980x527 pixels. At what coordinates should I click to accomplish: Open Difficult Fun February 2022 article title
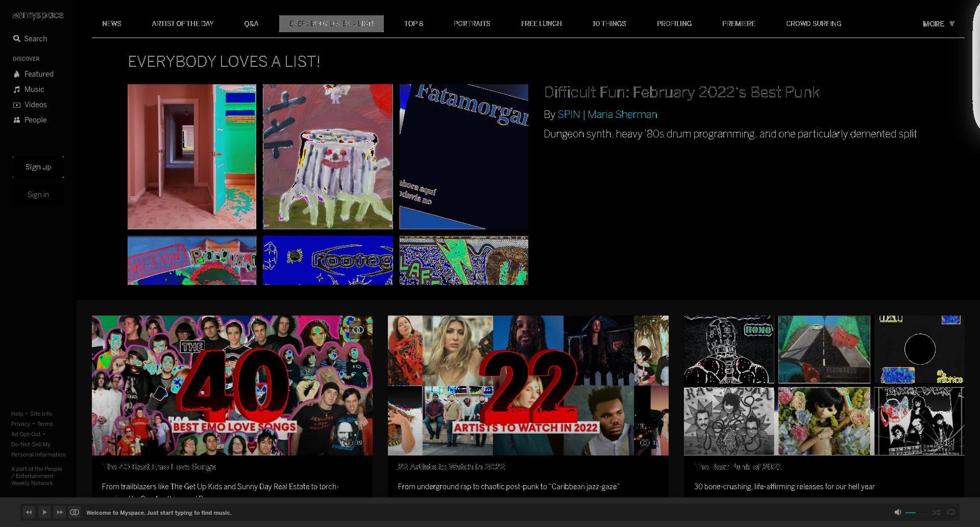pyautogui.click(x=682, y=92)
